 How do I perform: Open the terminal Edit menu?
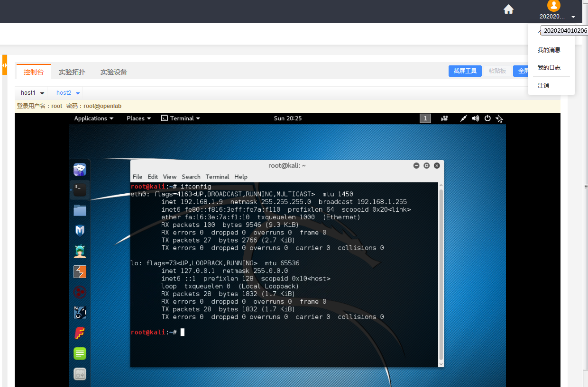point(153,177)
